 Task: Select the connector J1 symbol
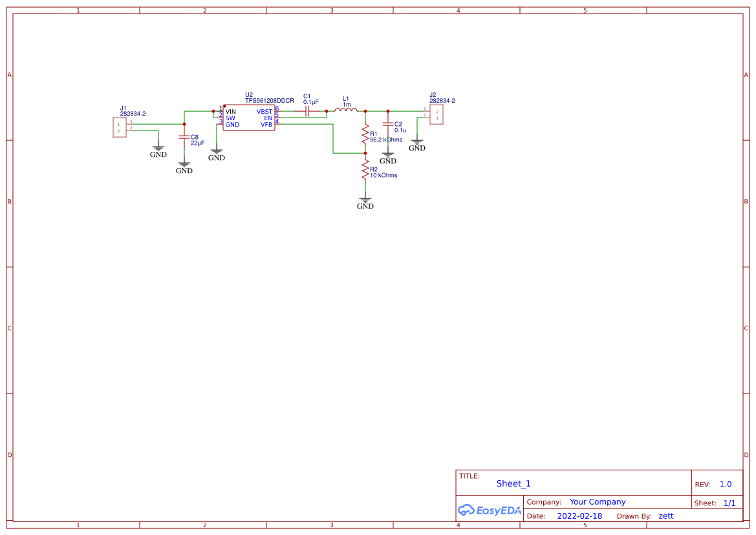click(x=119, y=127)
